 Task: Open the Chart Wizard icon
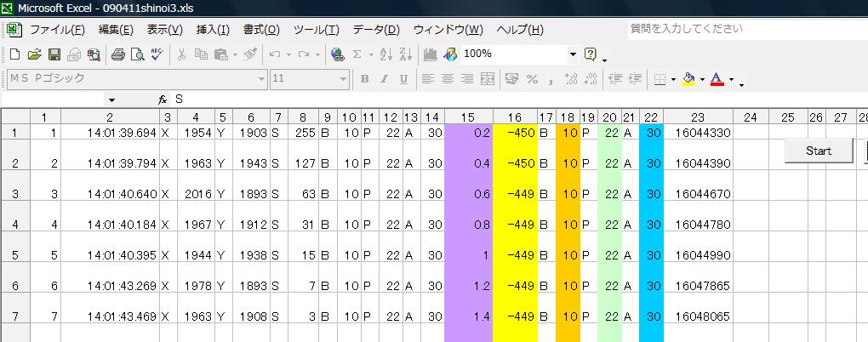coord(430,54)
